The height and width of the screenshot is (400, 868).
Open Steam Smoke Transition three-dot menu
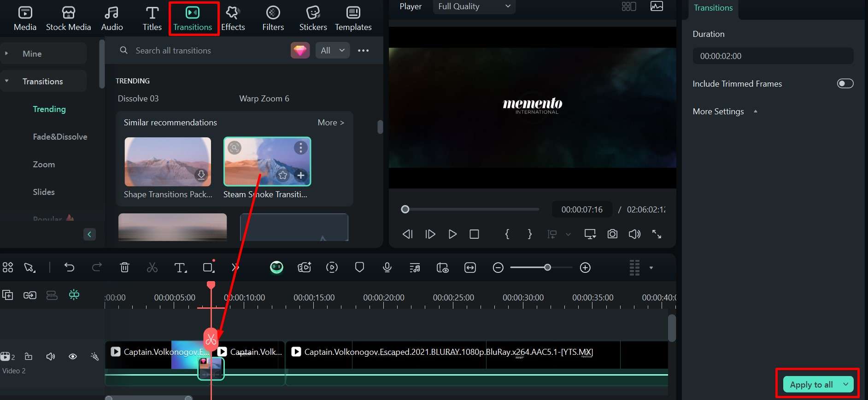pos(301,147)
